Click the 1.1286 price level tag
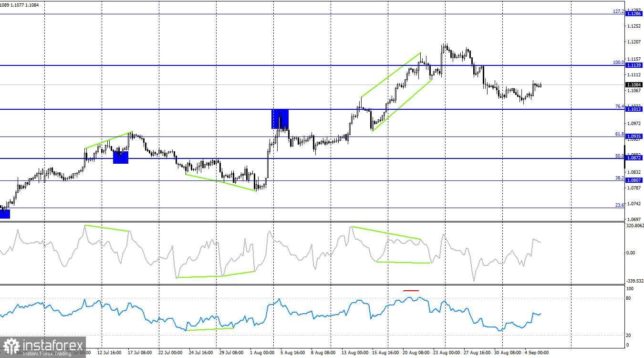The height and width of the screenshot is (358, 644). (x=634, y=14)
